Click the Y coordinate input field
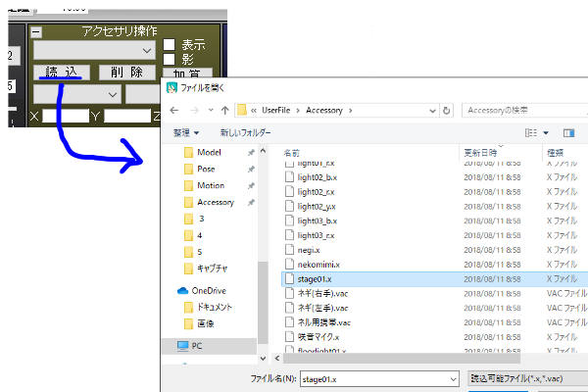588x392 pixels. pyautogui.click(x=127, y=116)
